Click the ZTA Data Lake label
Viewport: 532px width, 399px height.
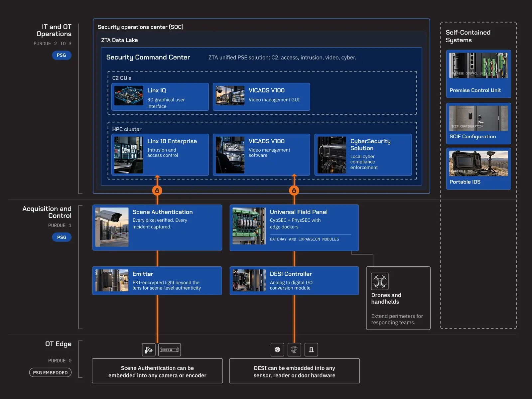point(119,40)
